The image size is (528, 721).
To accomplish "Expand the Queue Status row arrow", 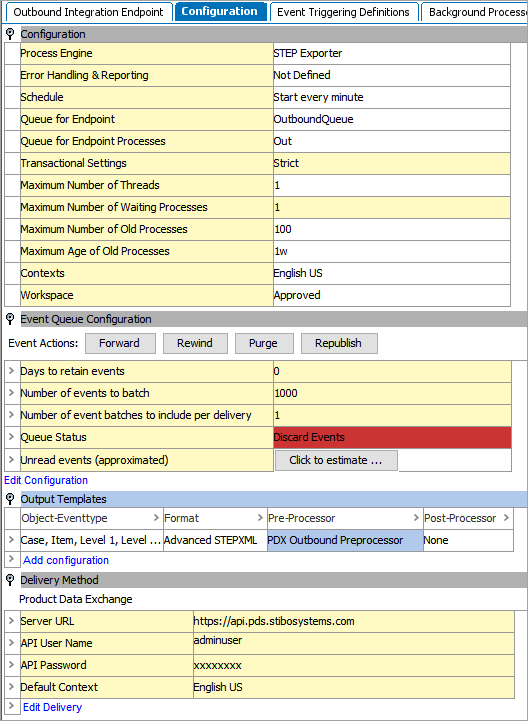I will click(x=11, y=437).
